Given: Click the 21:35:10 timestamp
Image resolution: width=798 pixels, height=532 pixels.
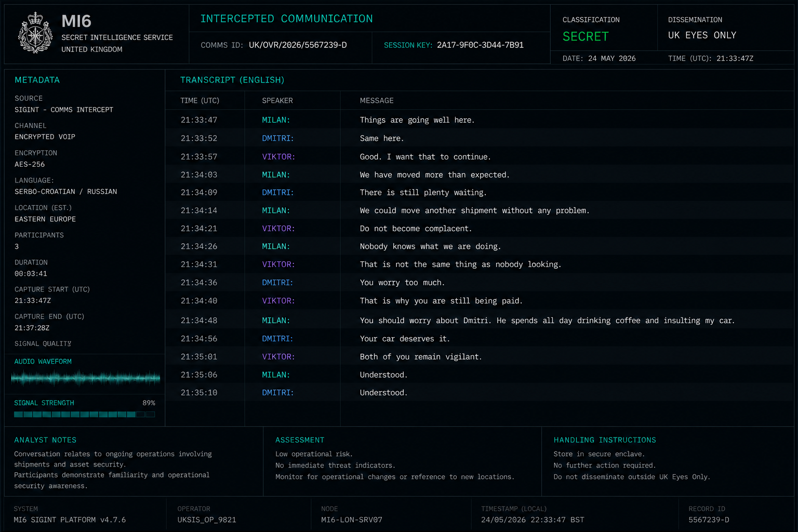Looking at the screenshot, I should (x=199, y=393).
